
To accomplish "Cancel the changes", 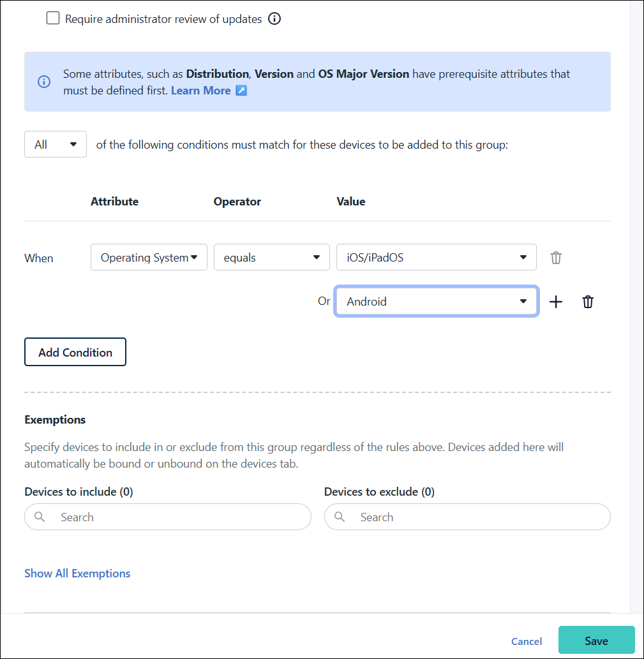I will click(526, 641).
